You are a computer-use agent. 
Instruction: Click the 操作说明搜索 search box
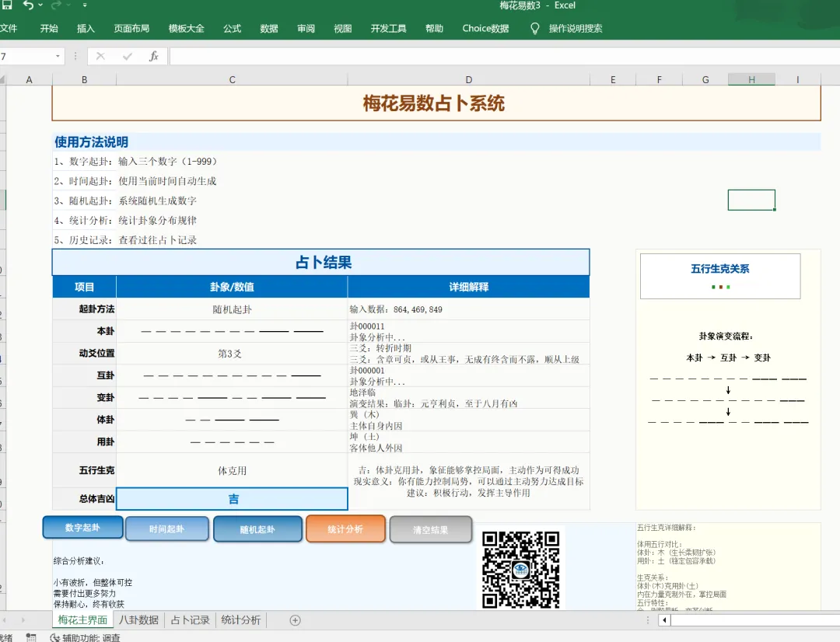click(x=576, y=29)
